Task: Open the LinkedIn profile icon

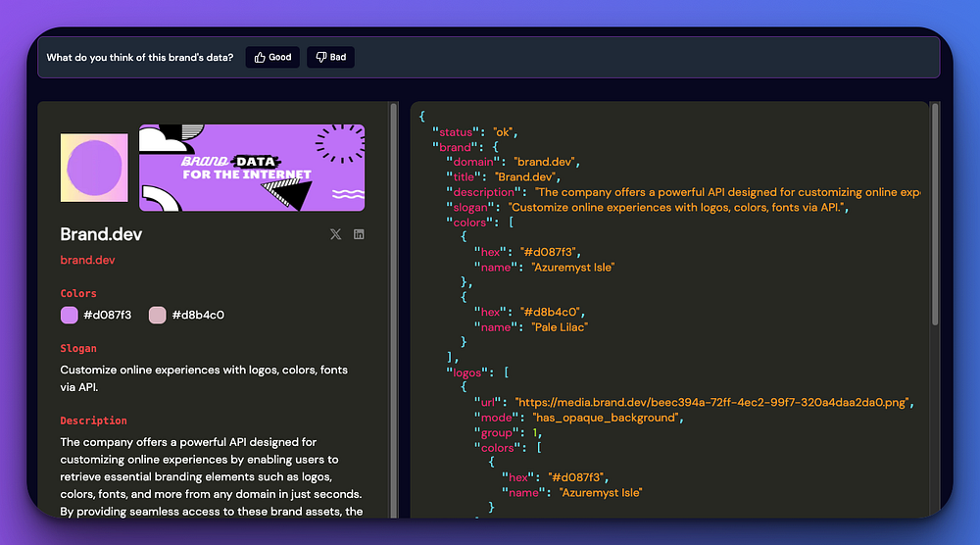Action: [359, 234]
